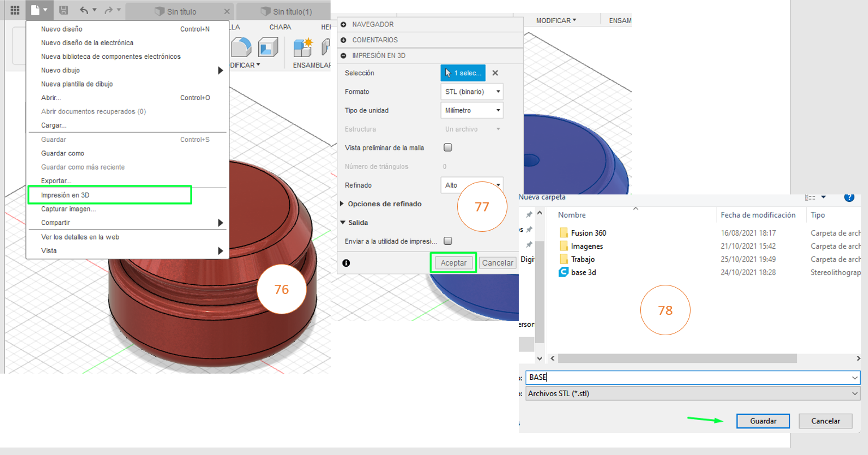Open the Formato STL (binario) dropdown

[472, 92]
